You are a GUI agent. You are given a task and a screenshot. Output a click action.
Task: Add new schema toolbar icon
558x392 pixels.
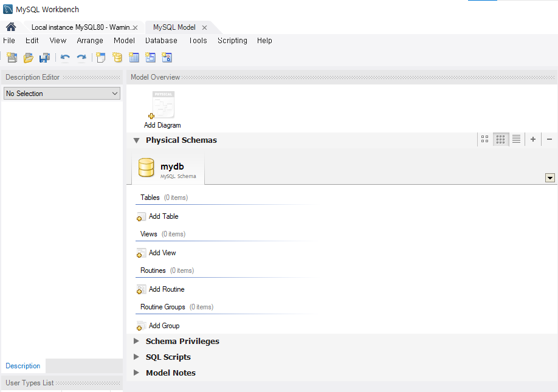[117, 57]
